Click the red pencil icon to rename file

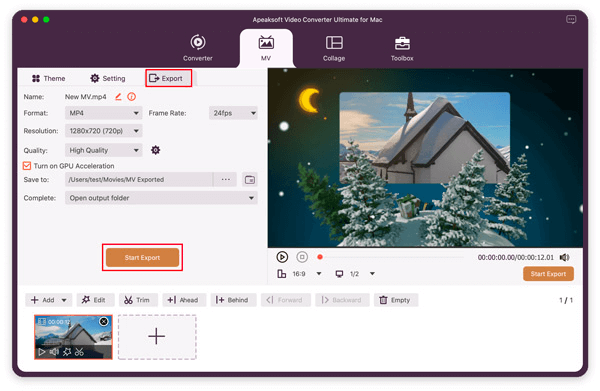tap(118, 97)
